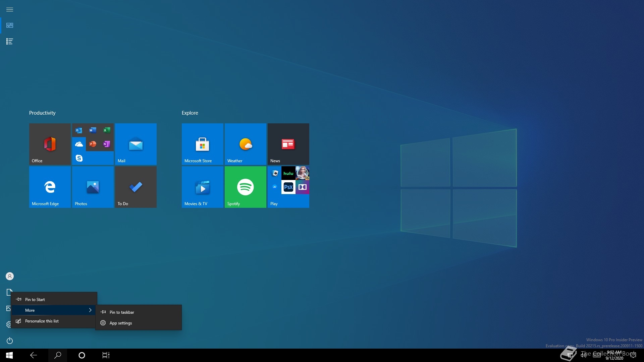Open the News tile
Screen dimensions: 644x362
pyautogui.click(x=288, y=144)
